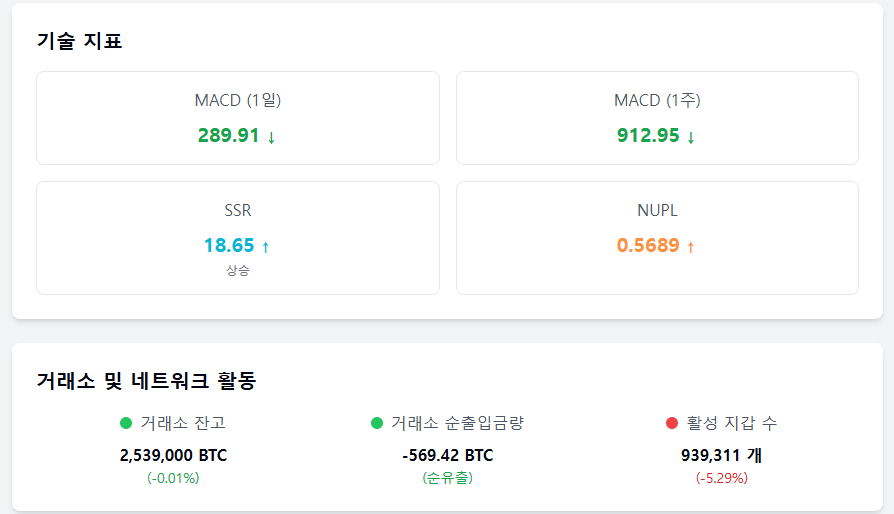Viewport: 894px width, 514px height.
Task: Click the 939,311 개 active wallets value
Action: (x=721, y=455)
